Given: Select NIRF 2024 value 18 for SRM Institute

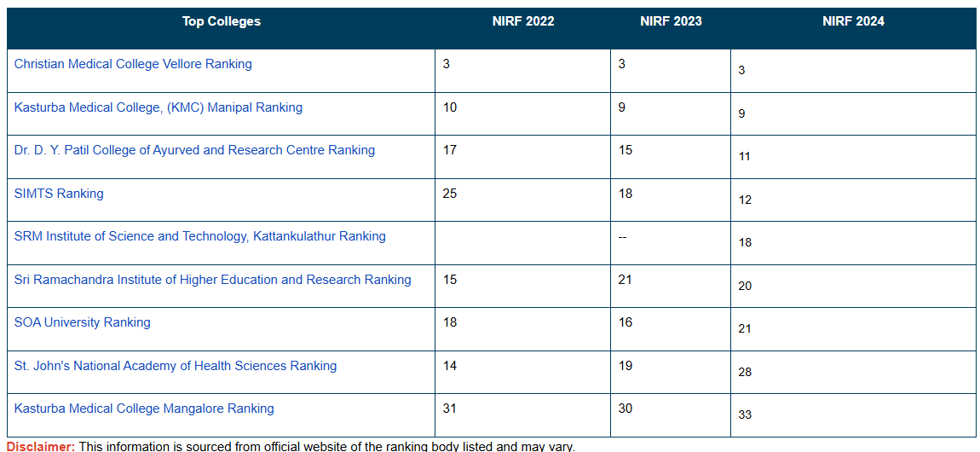Looking at the screenshot, I should point(745,242).
